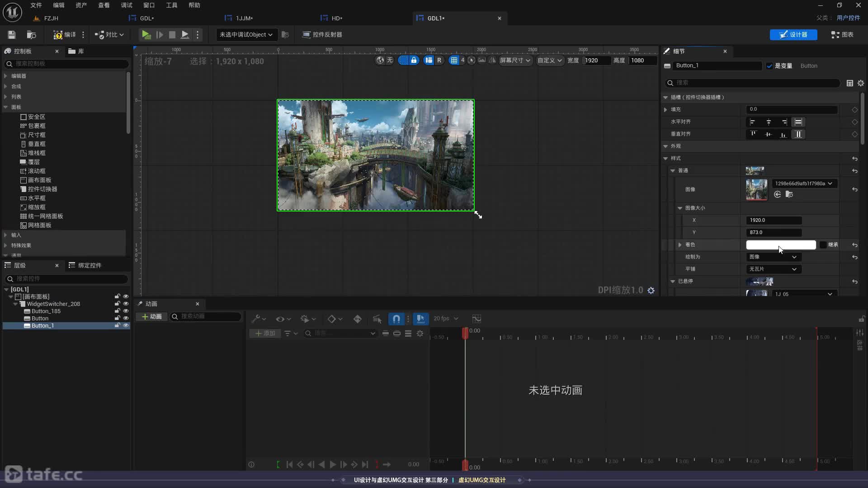
Task: Toggle the snapping magnet icon in animation toolbar
Action: [396, 319]
